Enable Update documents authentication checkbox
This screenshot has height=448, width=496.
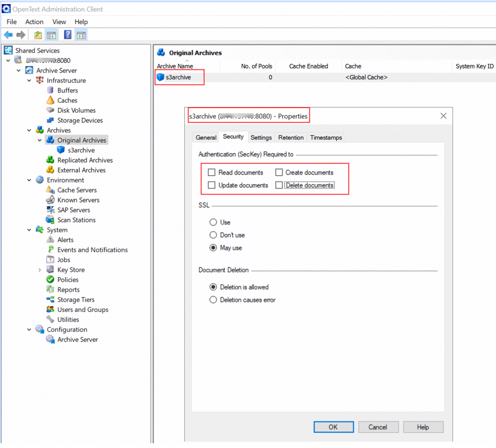[212, 185]
